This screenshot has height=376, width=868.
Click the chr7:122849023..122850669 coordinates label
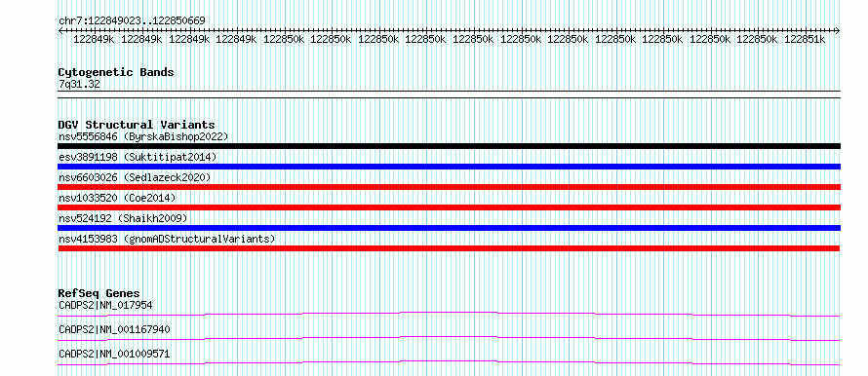pos(132,20)
